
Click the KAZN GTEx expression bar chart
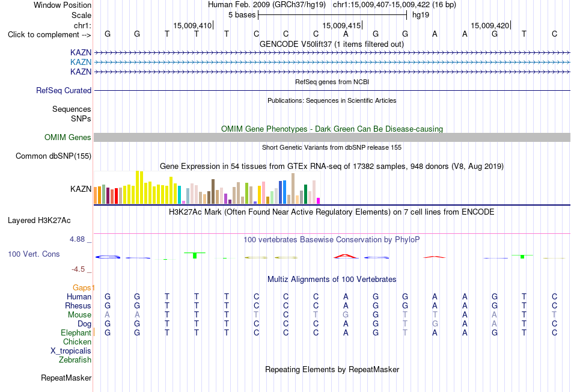point(207,188)
